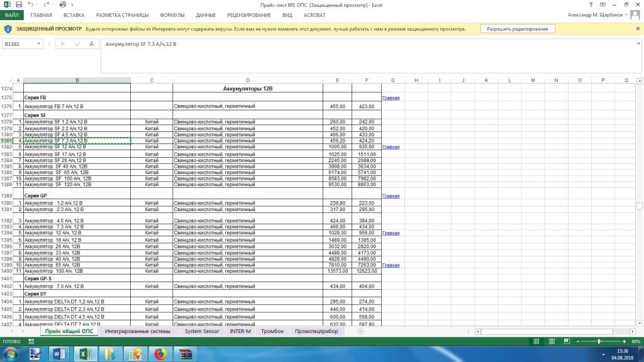Screen dimensions: 644x362
Task: Click the zoom out minus button
Action: pos(578,341)
